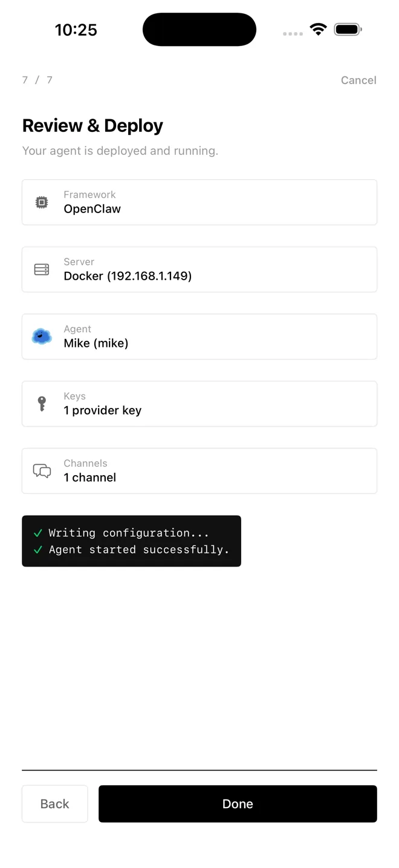399x868 pixels.
Task: Tap the Keys key icon
Action: (x=42, y=404)
